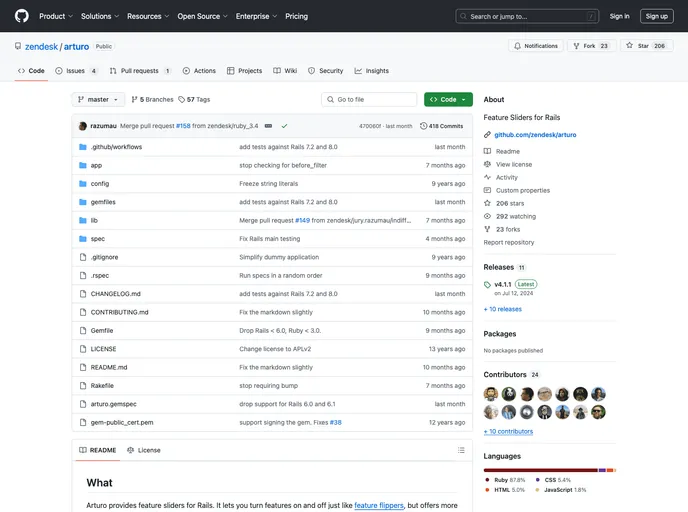This screenshot has width=688, height=512.
Task: Click View license in About section
Action: click(x=514, y=165)
